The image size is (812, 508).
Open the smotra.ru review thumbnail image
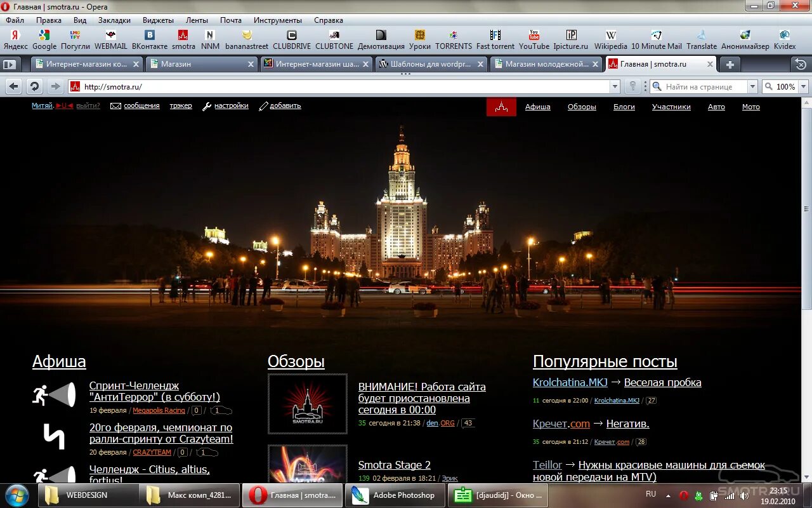308,404
